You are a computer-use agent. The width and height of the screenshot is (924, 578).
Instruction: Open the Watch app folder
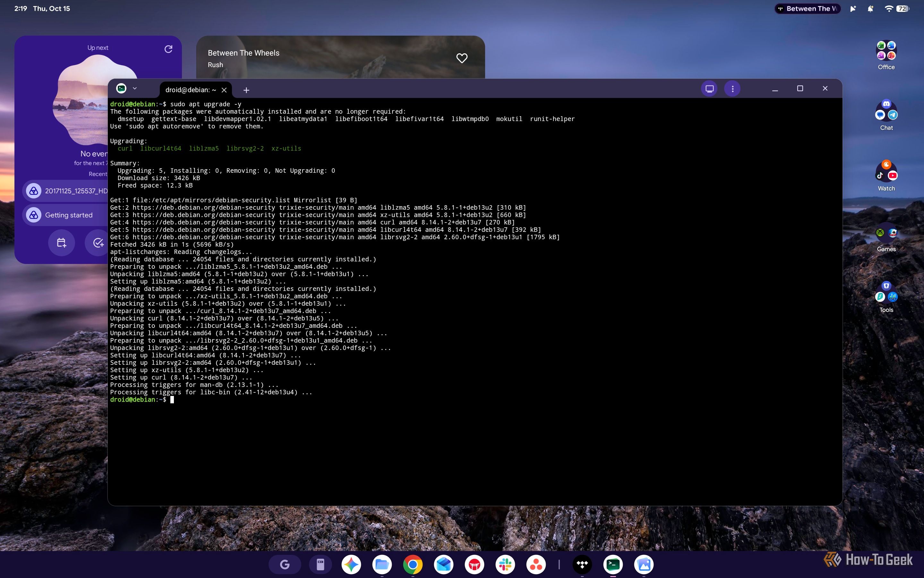(886, 176)
